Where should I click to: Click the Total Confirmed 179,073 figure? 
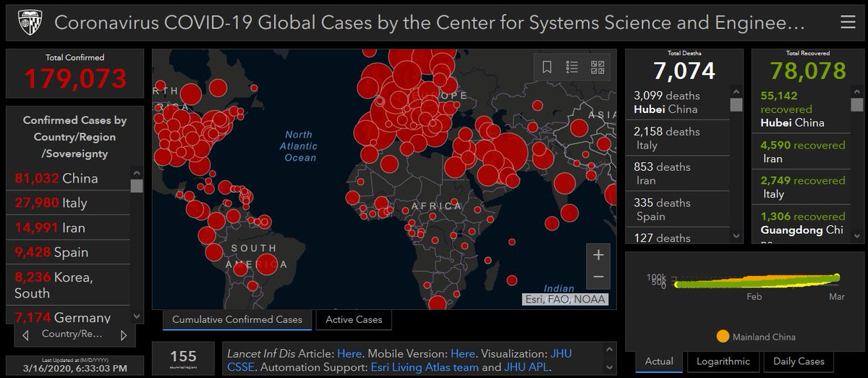click(75, 78)
